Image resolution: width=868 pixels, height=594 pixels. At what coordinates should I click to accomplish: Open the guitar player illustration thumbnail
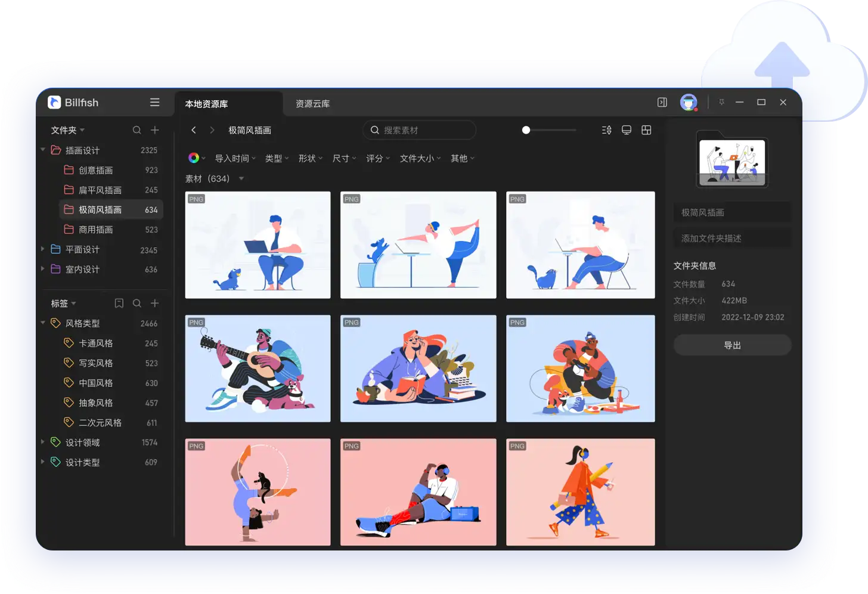click(x=258, y=368)
